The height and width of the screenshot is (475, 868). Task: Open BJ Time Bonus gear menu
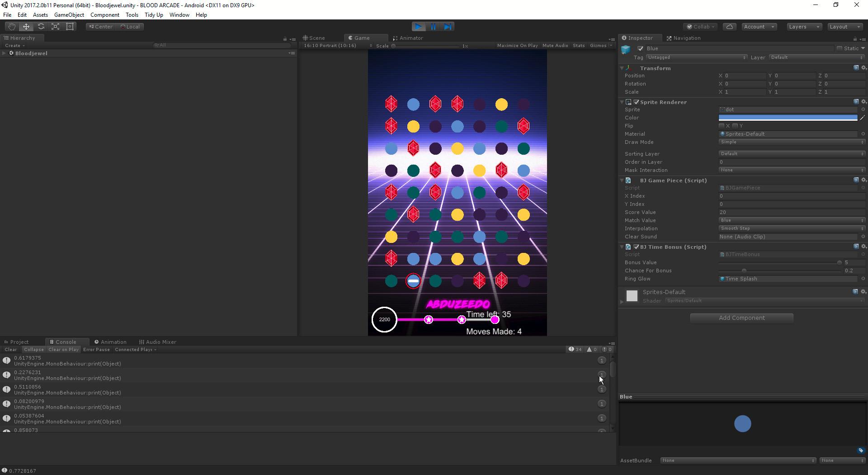point(863,247)
